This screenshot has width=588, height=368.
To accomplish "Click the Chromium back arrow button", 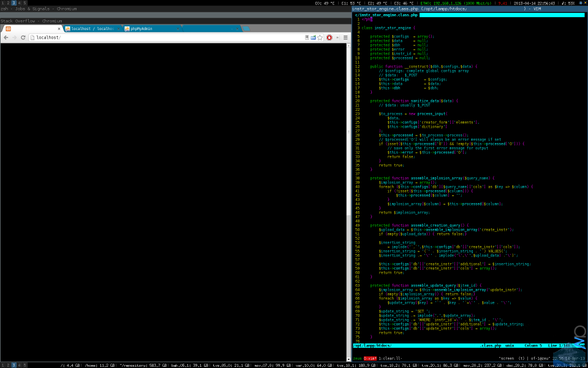I will pyautogui.click(x=6, y=37).
